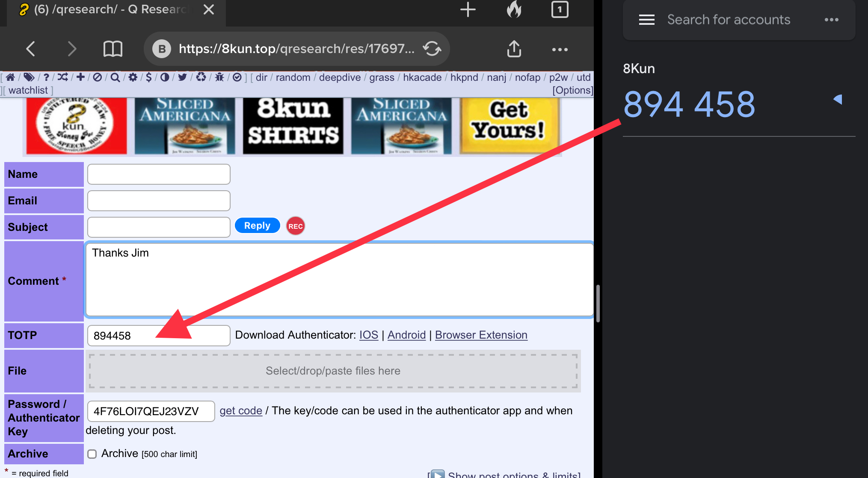This screenshot has width=868, height=478.
Task: Open the tags icon in board nav
Action: pos(29,77)
